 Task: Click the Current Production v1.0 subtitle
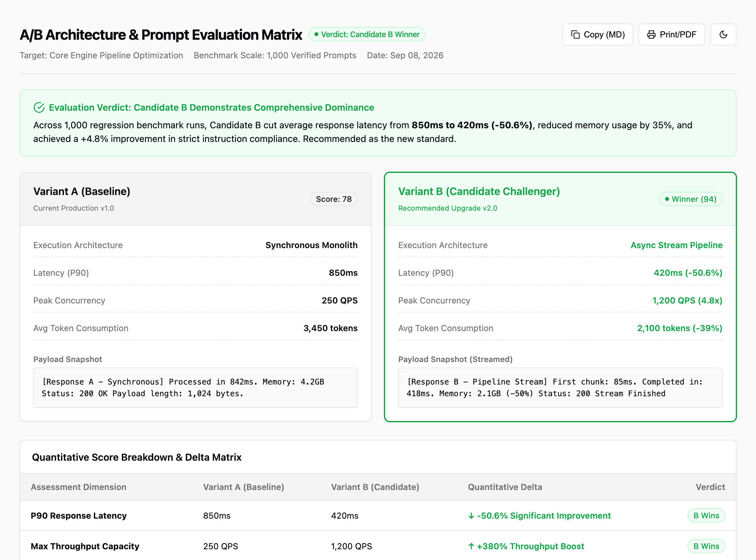pyautogui.click(x=74, y=208)
